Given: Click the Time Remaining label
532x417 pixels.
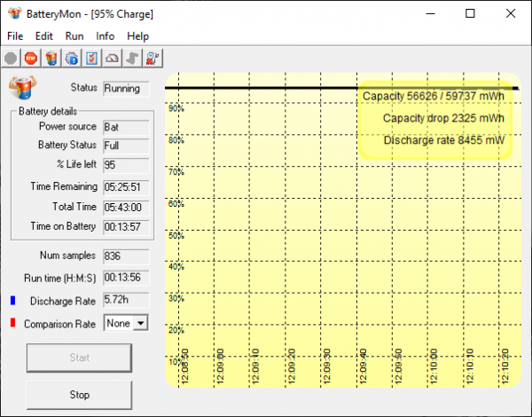Looking at the screenshot, I should [64, 186].
